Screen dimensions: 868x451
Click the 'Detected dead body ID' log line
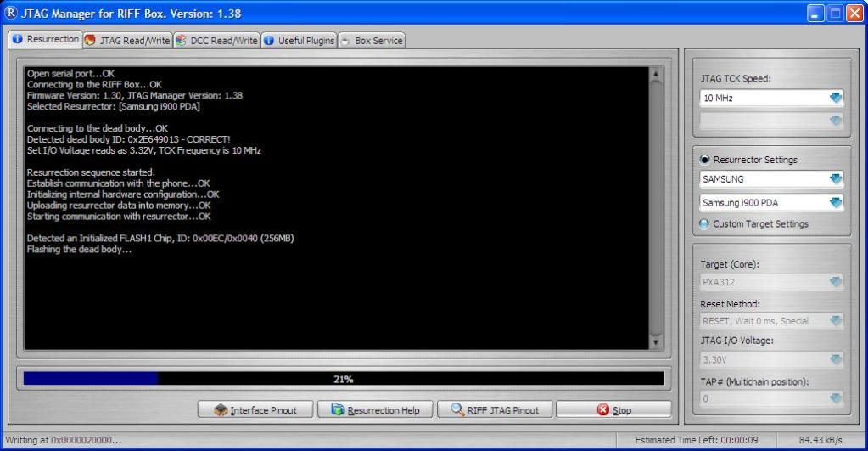(128, 139)
